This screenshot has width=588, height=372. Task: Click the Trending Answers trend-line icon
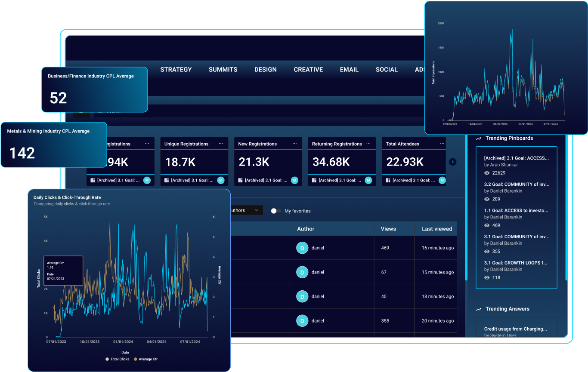pos(479,309)
